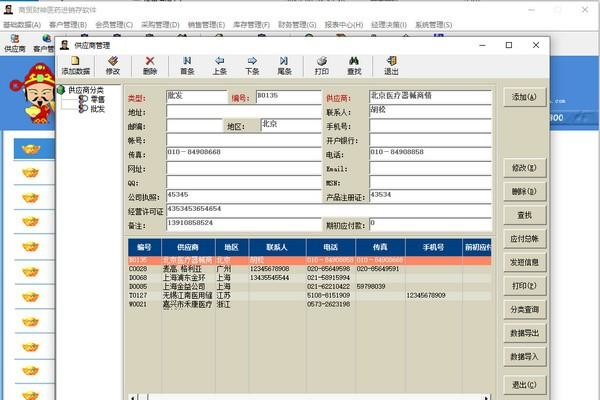Click the 发短信息 button

pos(524,262)
